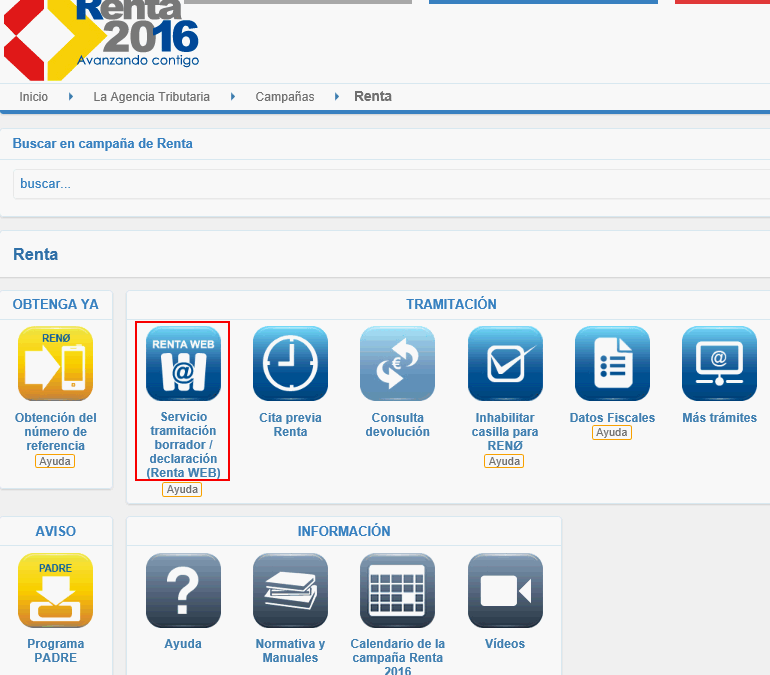The width and height of the screenshot is (770, 675).
Task: Click Ayuda under Obtención del número de referencia
Action: click(55, 461)
